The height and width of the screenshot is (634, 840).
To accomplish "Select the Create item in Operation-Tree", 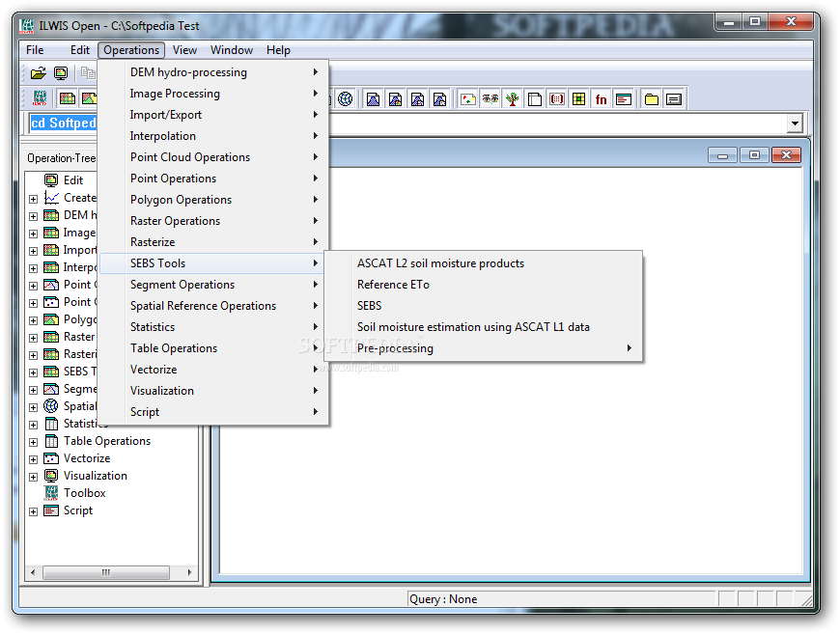I will (80, 198).
